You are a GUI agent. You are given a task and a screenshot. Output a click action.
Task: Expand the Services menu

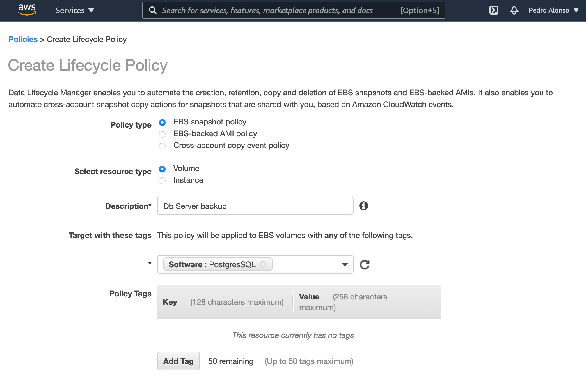click(74, 10)
